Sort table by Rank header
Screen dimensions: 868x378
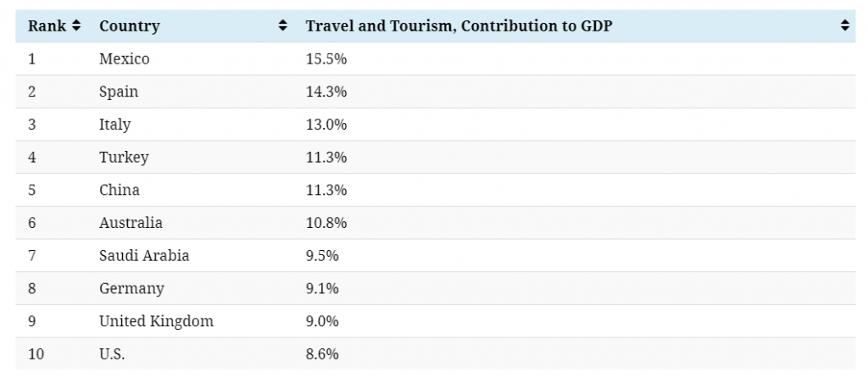point(47,26)
